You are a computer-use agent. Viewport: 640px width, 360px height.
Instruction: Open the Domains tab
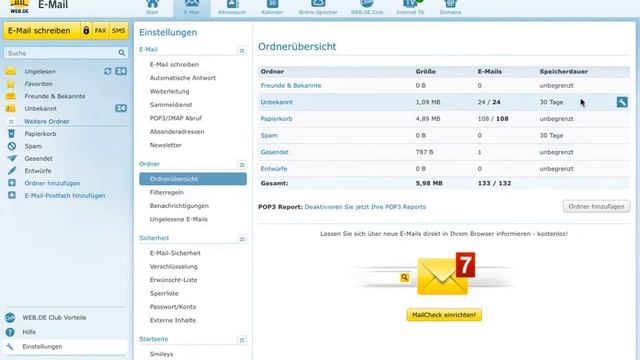click(450, 8)
